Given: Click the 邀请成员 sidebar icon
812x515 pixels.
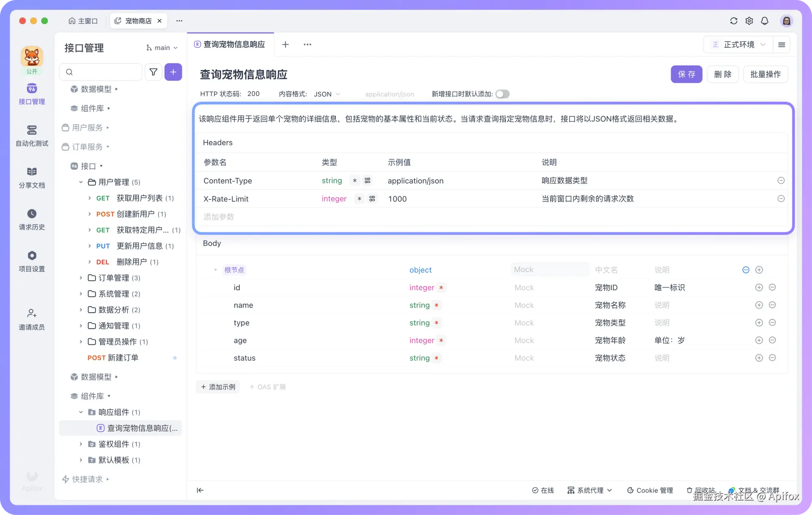Looking at the screenshot, I should click(32, 319).
